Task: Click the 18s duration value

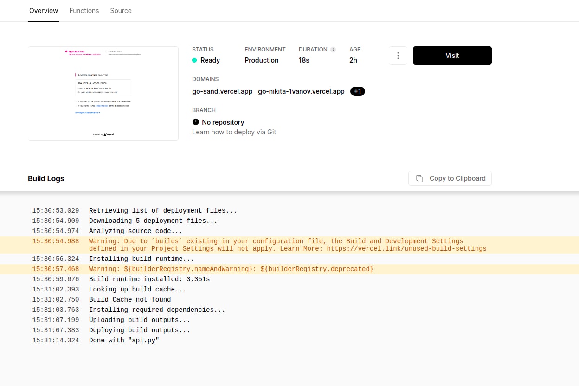Action: tap(304, 60)
